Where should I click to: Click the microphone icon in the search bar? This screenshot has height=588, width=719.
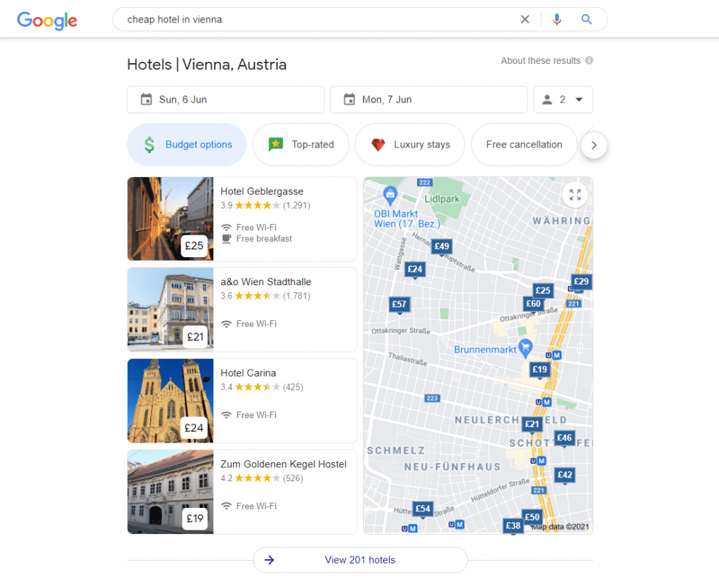557,19
